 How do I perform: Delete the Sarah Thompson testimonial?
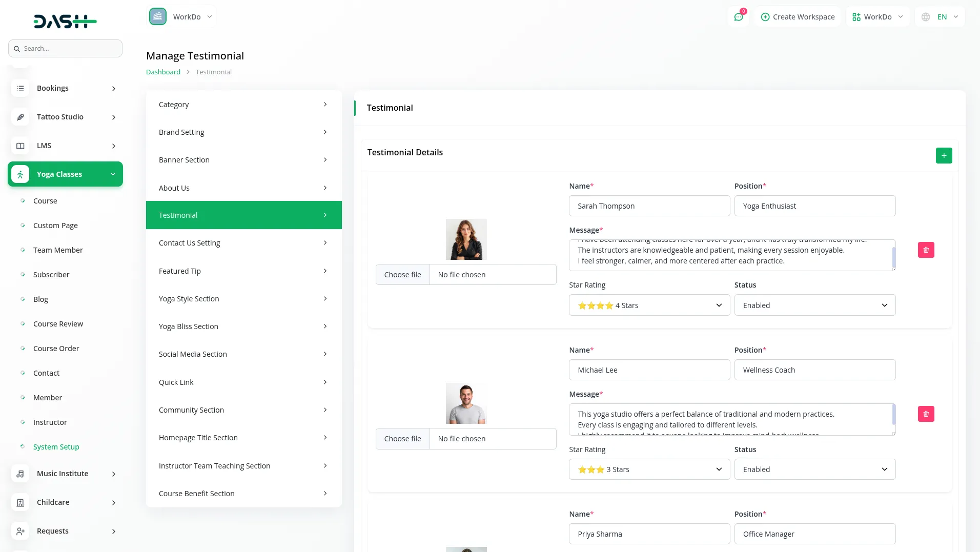926,250
